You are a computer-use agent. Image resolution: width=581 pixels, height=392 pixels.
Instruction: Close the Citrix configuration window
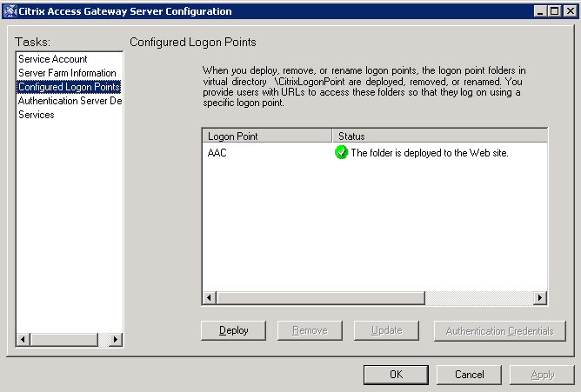[571, 11]
